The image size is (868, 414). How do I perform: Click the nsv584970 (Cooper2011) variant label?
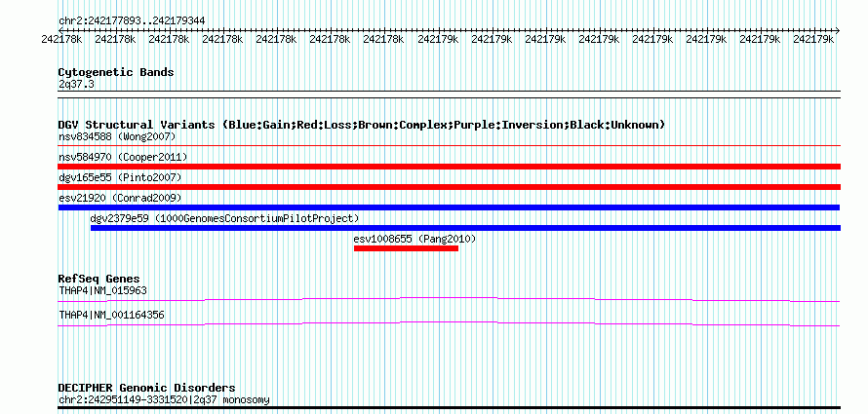(123, 157)
